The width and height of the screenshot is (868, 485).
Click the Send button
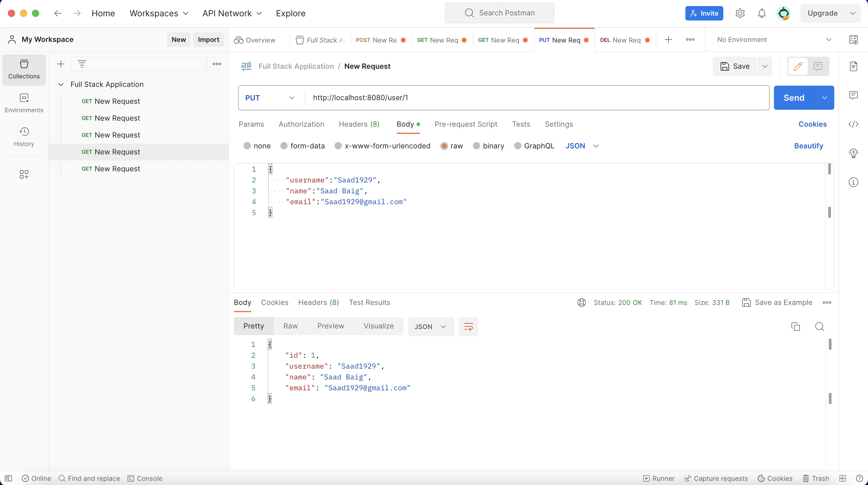(794, 97)
